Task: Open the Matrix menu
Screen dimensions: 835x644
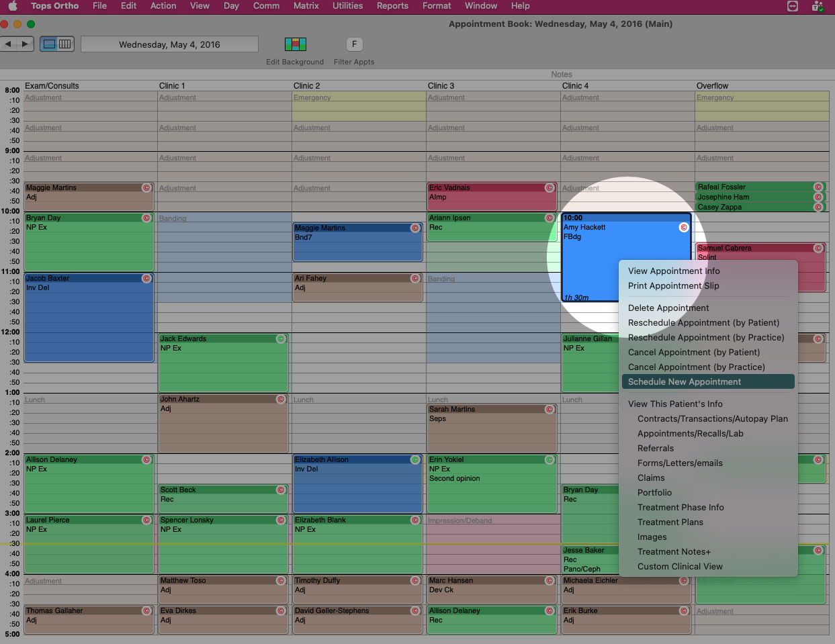Action: tap(306, 6)
